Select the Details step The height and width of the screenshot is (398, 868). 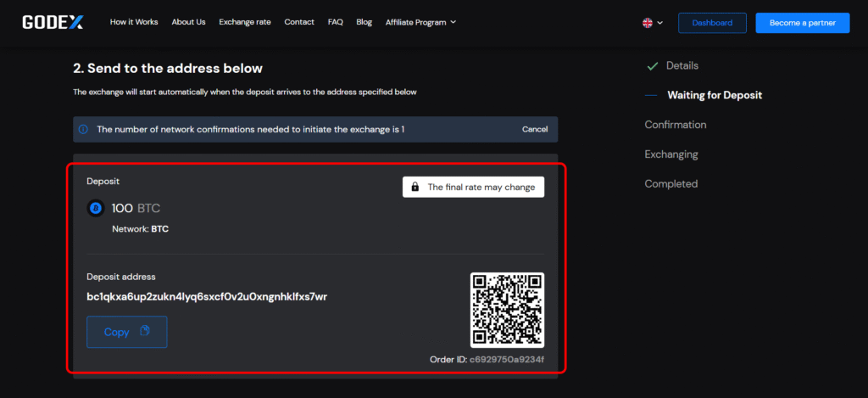682,65
